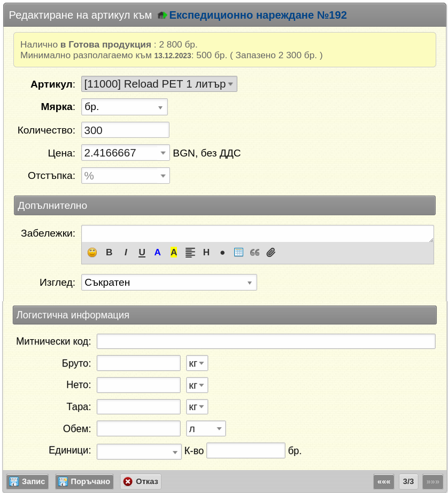Image resolution: width=448 pixels, height=493 pixels.
Task: Cancel editing with Отказ button
Action: point(141,481)
